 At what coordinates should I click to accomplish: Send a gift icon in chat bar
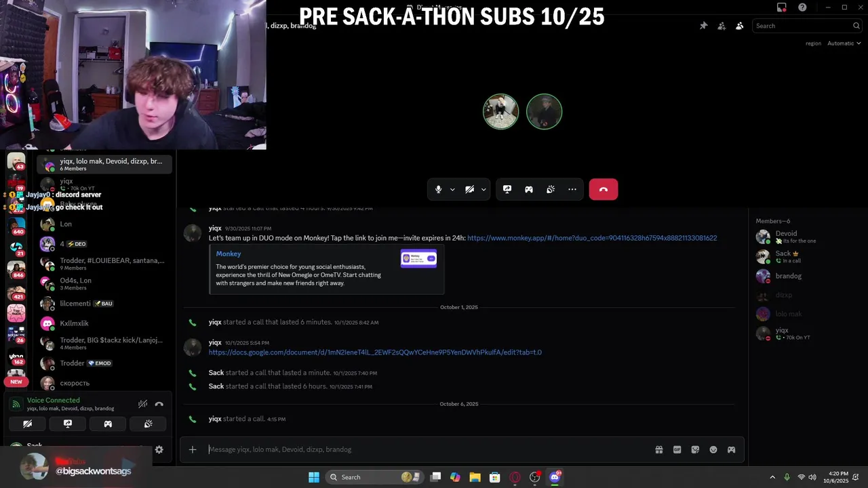(x=658, y=449)
